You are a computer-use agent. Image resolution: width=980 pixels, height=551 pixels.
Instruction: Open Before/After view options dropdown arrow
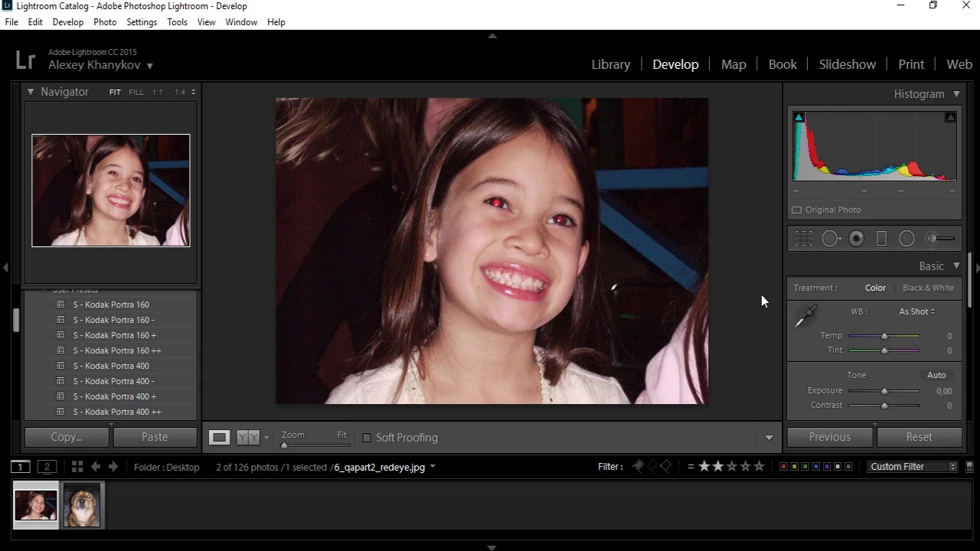click(266, 438)
